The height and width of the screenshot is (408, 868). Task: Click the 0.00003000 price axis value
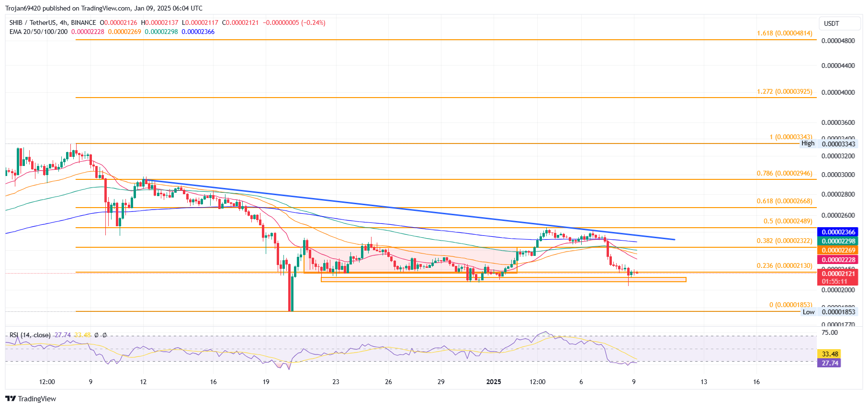[838, 175]
